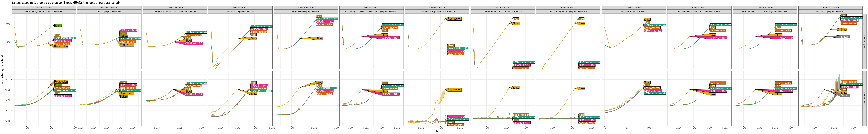This screenshot has height=134, width=868.
Task: Click "Test: fread(select=list(Date='date'))" header
Action: 765,12
